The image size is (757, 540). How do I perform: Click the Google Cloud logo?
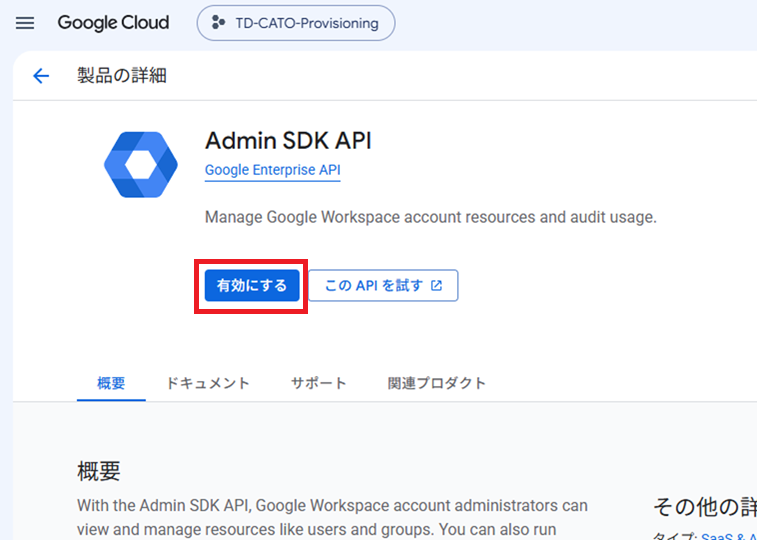[113, 23]
